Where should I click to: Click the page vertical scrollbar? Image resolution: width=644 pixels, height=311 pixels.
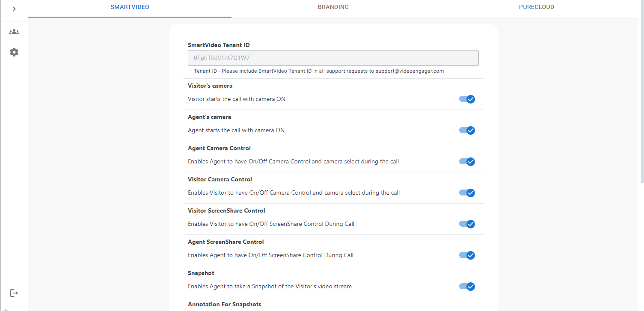pyautogui.click(x=642, y=92)
